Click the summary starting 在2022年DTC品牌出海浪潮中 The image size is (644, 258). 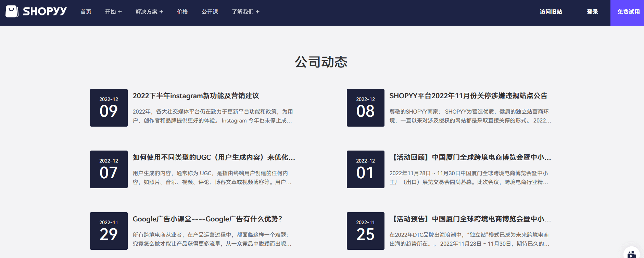coord(469,239)
